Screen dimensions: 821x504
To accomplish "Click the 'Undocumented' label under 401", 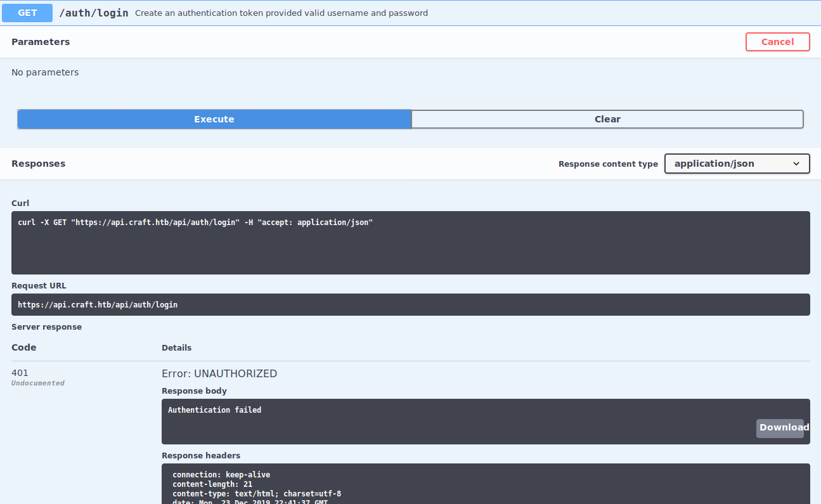I will pyautogui.click(x=38, y=383).
